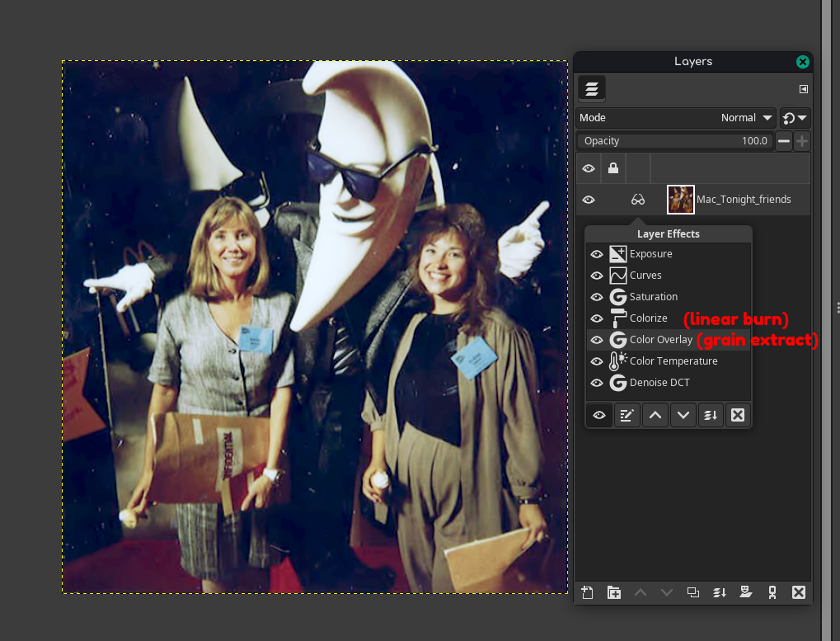
Task: Click the Denoise DCT GEGL icon
Action: (617, 383)
